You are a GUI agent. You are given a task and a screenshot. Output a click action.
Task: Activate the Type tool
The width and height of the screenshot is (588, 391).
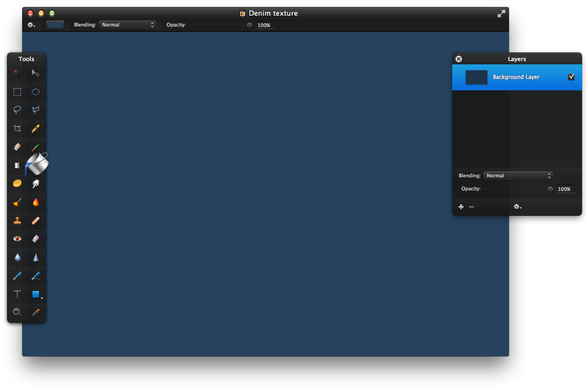pos(17,294)
